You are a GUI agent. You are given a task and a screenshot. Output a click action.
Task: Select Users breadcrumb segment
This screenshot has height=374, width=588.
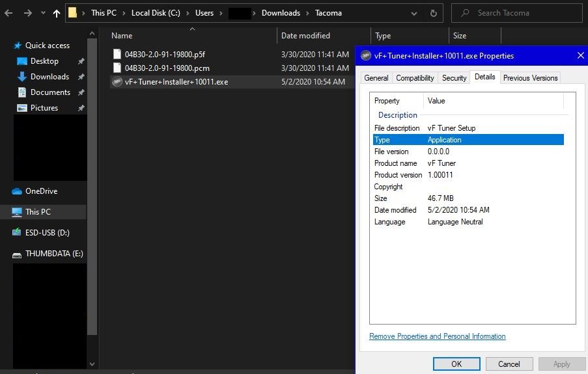(x=204, y=13)
